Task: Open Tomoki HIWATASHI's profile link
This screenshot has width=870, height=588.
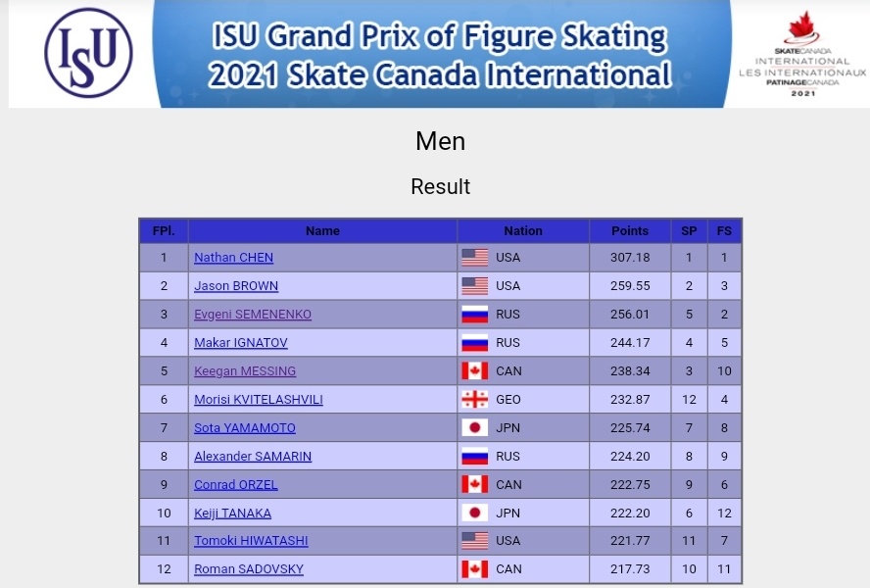Action: (251, 541)
